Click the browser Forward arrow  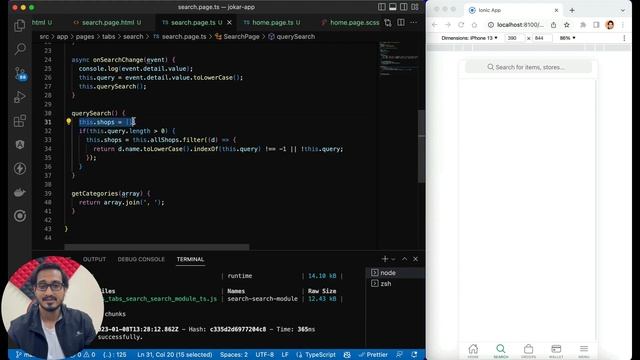click(x=448, y=25)
